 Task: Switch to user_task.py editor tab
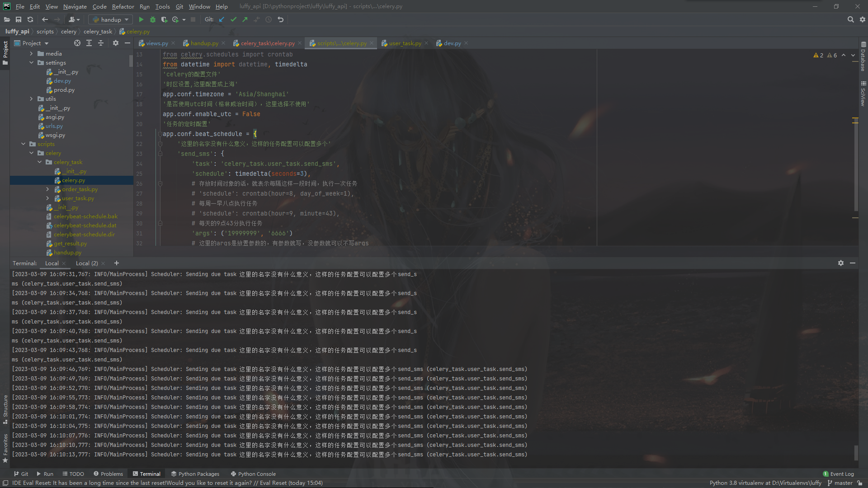405,43
